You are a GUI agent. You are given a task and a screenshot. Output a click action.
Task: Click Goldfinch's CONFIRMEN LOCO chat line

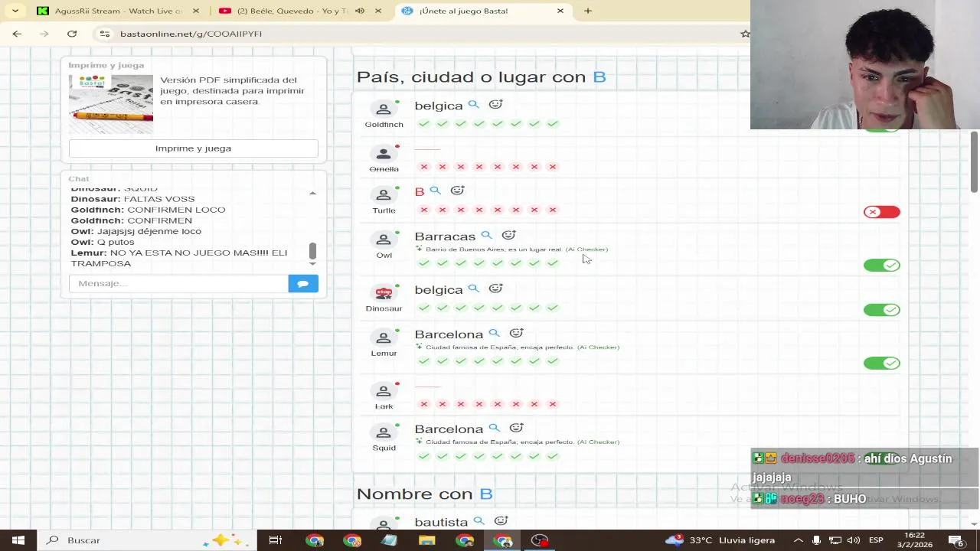(148, 210)
